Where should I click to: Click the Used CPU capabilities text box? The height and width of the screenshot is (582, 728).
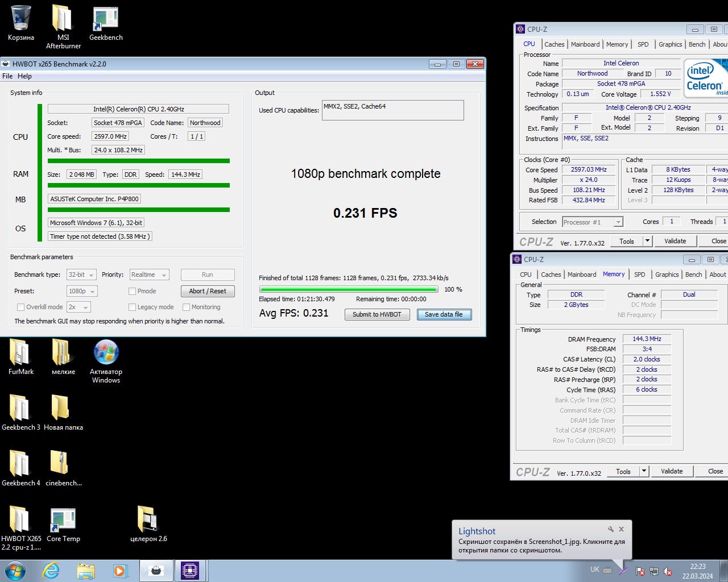[x=393, y=110]
